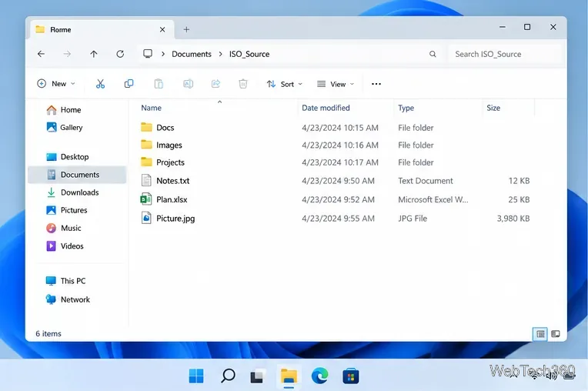Select Pictures in the sidebar

pyautogui.click(x=67, y=210)
